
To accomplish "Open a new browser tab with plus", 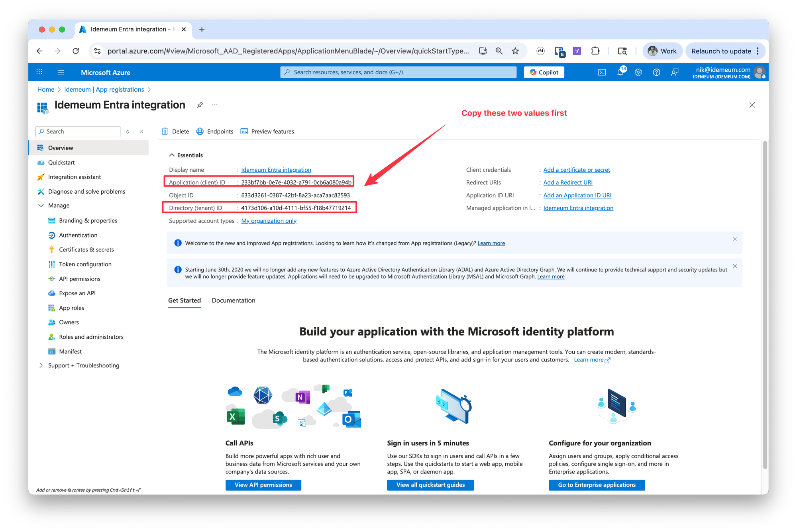I will pyautogui.click(x=202, y=29).
